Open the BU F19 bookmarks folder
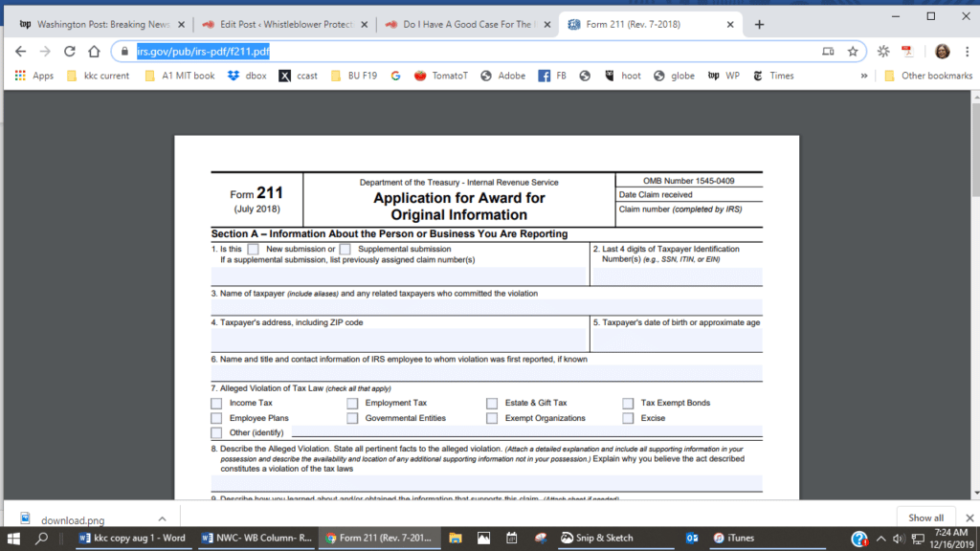The width and height of the screenshot is (980, 551). click(360, 75)
